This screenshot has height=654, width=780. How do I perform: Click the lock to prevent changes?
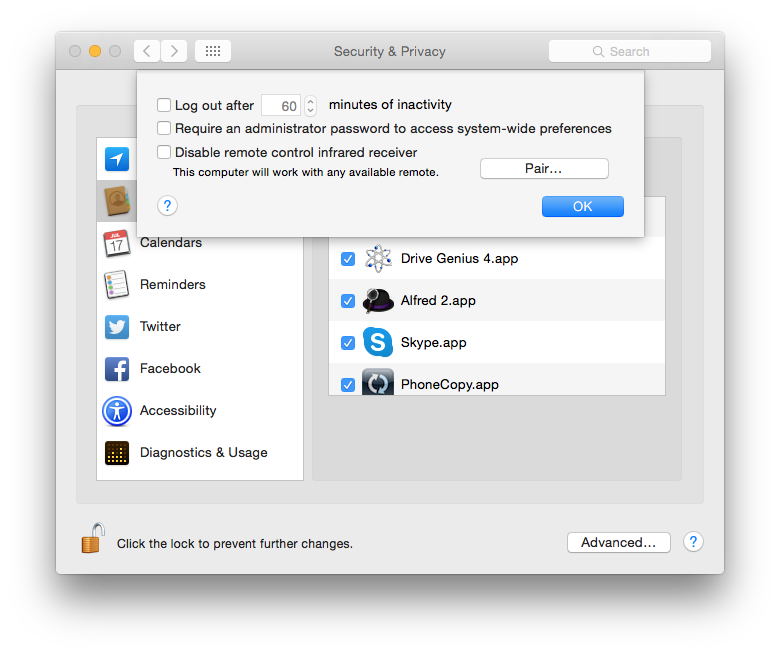(x=93, y=539)
